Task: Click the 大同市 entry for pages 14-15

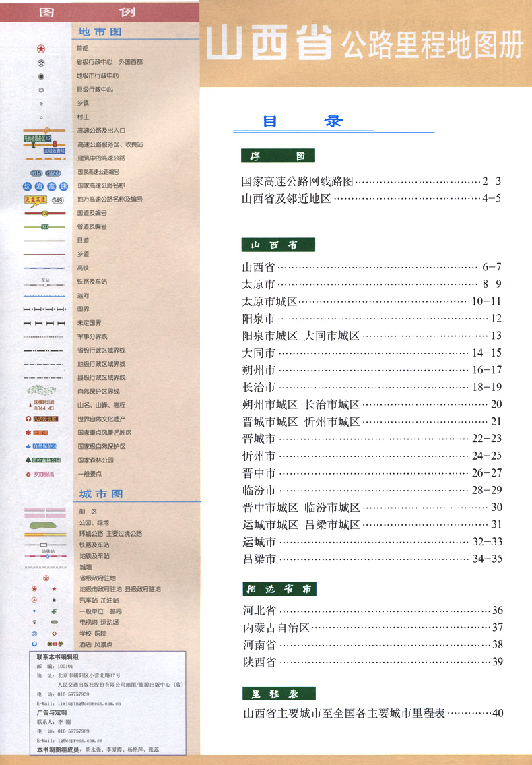Action: click(x=372, y=353)
